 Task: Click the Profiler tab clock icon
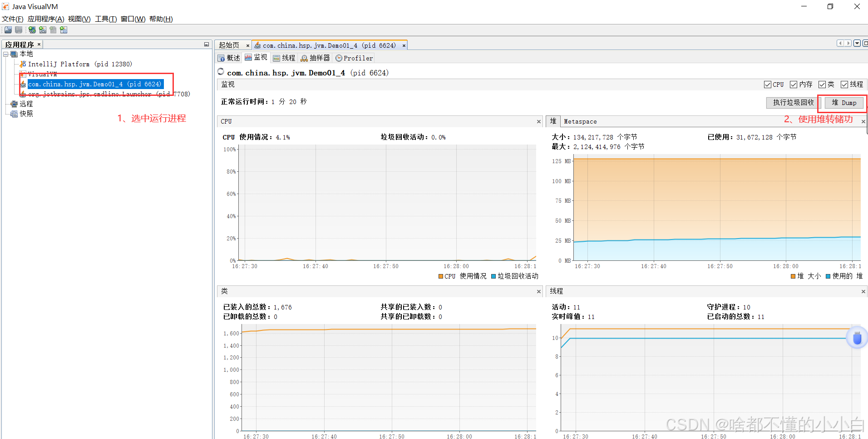coord(339,58)
